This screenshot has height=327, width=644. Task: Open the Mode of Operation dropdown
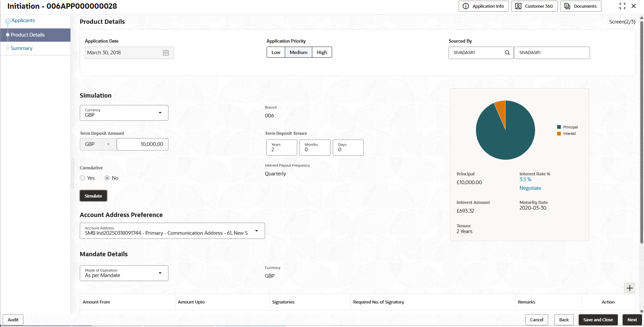click(124, 273)
